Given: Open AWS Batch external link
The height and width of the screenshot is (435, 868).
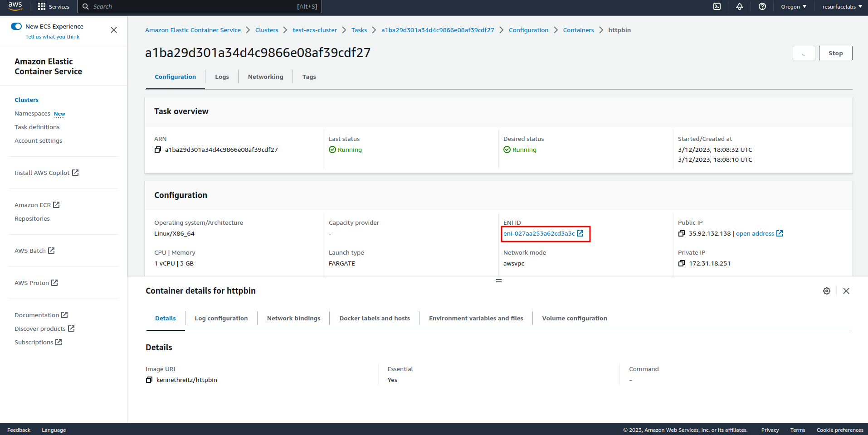Looking at the screenshot, I should (34, 251).
